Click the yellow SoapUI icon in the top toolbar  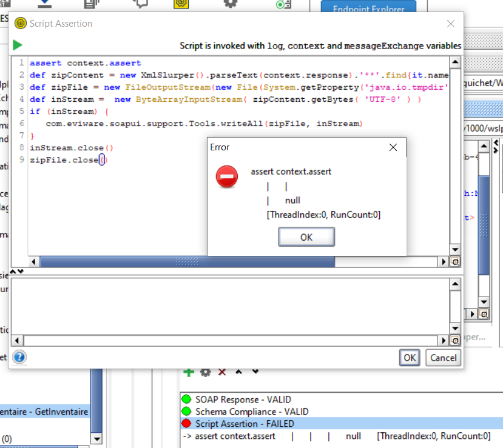click(180, 3)
